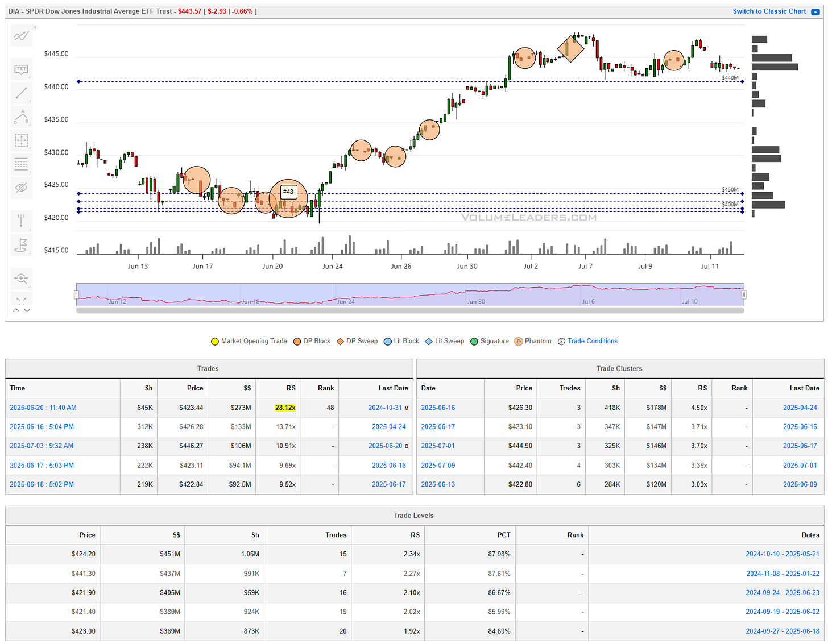Screen dimensions: 828x644
Task: Click the $424.20 trade level price
Action: pyautogui.click(x=84, y=554)
